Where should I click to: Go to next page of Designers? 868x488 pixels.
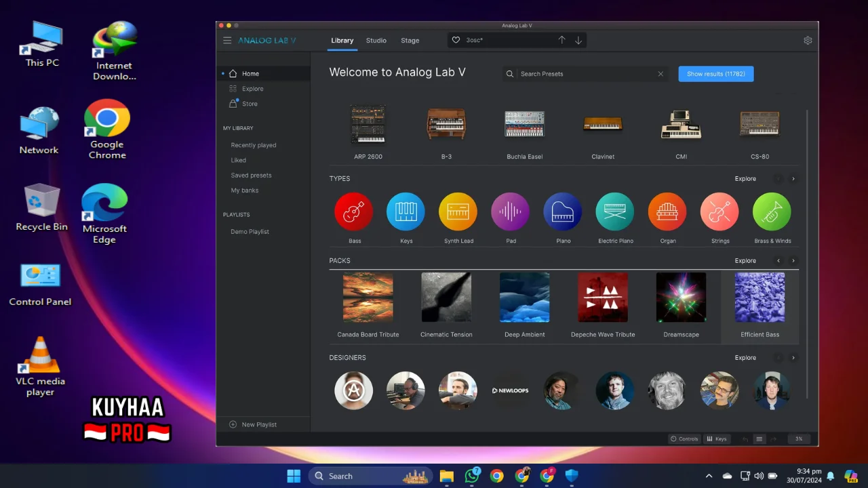(x=793, y=358)
